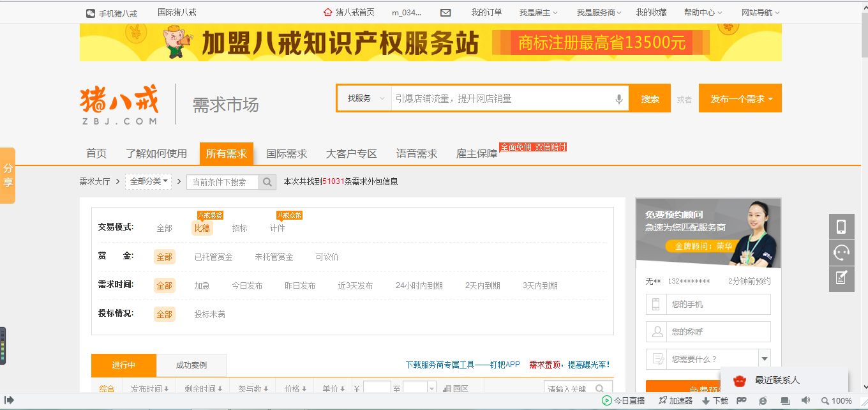
Task: Open the 我的订单 link
Action: 486,13
